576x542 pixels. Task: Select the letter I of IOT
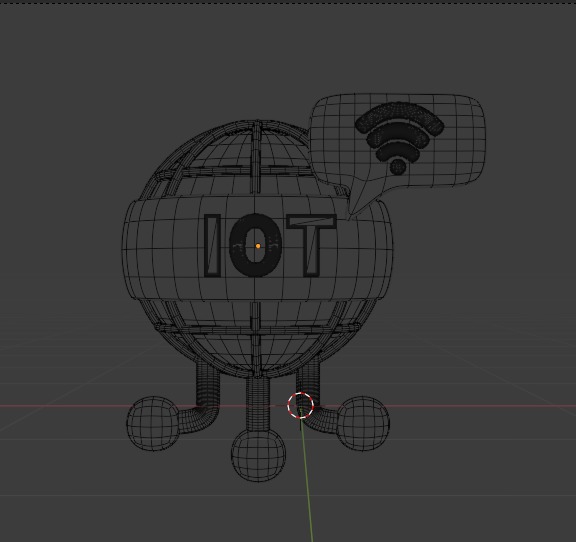coord(213,245)
